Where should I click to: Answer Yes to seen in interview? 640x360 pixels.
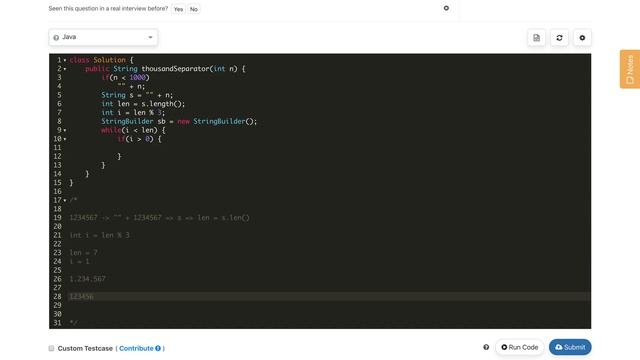coord(178,9)
